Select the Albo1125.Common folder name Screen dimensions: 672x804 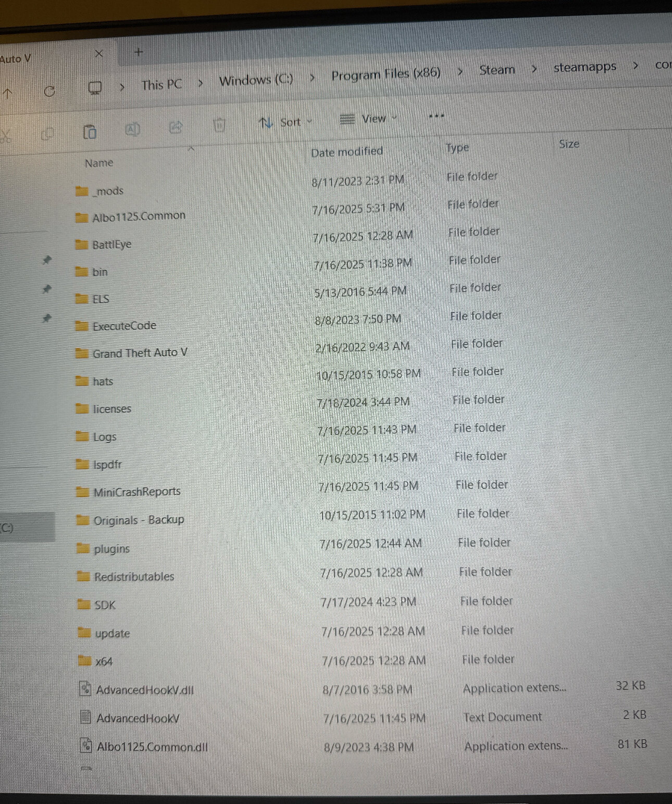[139, 216]
